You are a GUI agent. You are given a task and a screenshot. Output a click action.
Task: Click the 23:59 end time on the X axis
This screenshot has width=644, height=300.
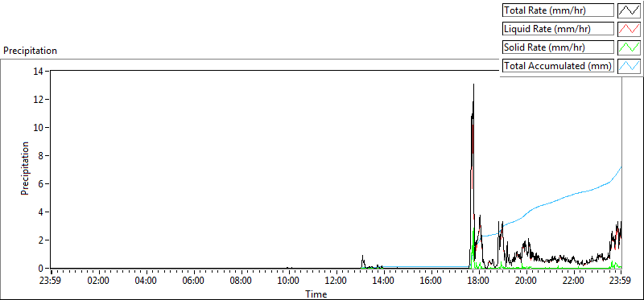(621, 282)
